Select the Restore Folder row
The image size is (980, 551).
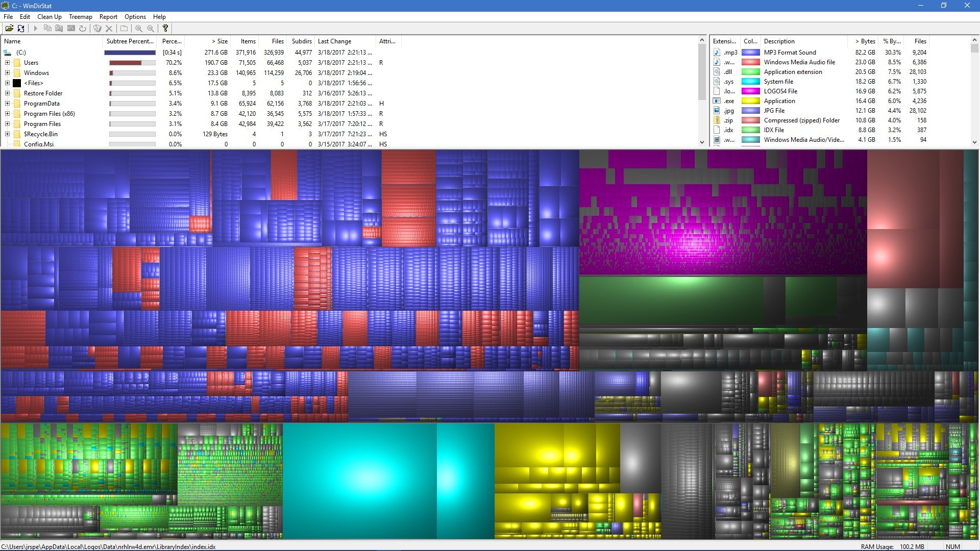[43, 93]
